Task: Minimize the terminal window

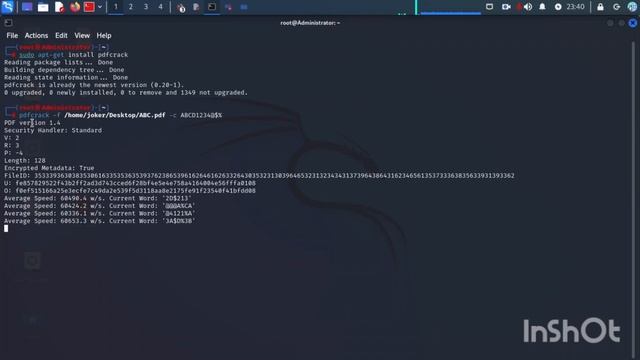Action: [610, 23]
